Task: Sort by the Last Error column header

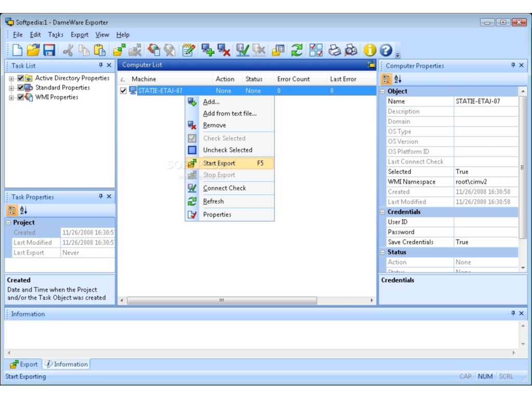Action: tap(352, 79)
